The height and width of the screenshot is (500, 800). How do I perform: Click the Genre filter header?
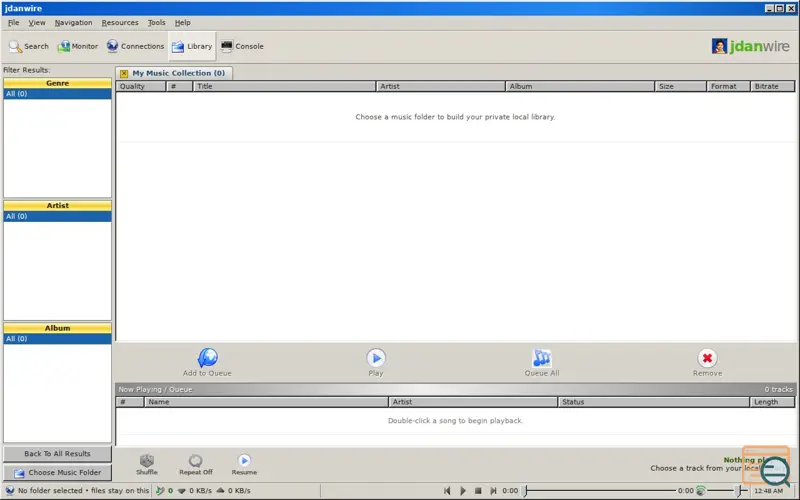(57, 83)
